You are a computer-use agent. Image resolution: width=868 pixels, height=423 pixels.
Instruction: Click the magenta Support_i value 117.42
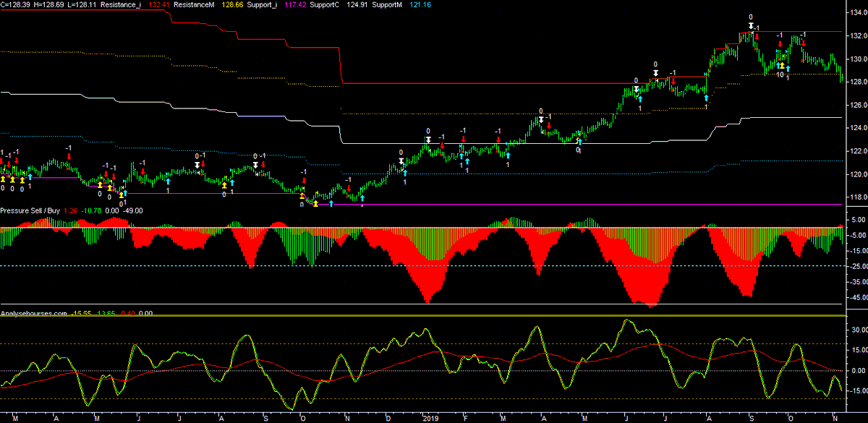coord(297,5)
